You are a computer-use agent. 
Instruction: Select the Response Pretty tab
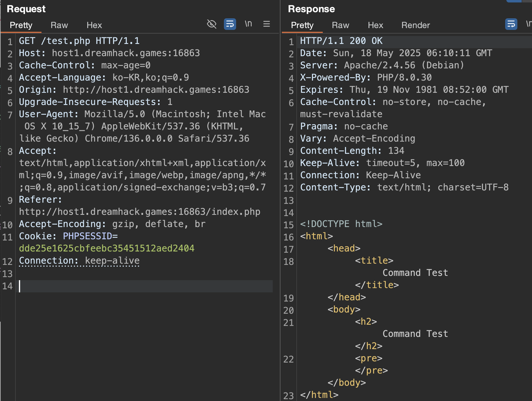pyautogui.click(x=302, y=25)
